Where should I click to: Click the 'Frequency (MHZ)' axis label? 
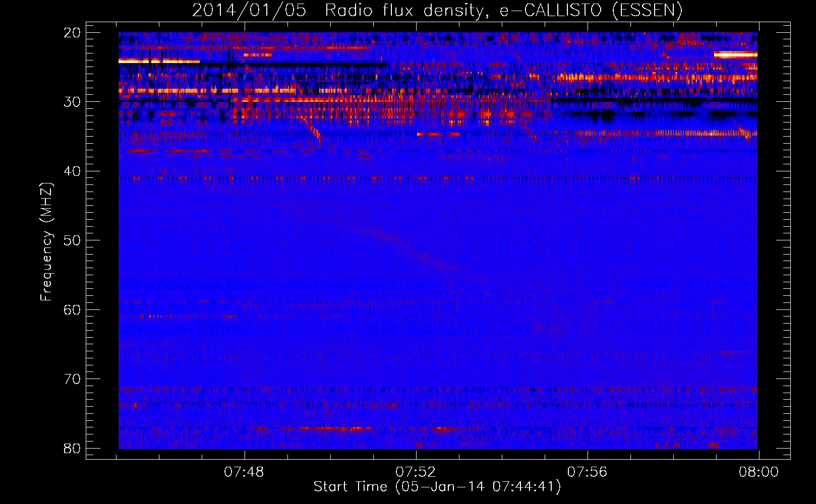[x=46, y=241]
